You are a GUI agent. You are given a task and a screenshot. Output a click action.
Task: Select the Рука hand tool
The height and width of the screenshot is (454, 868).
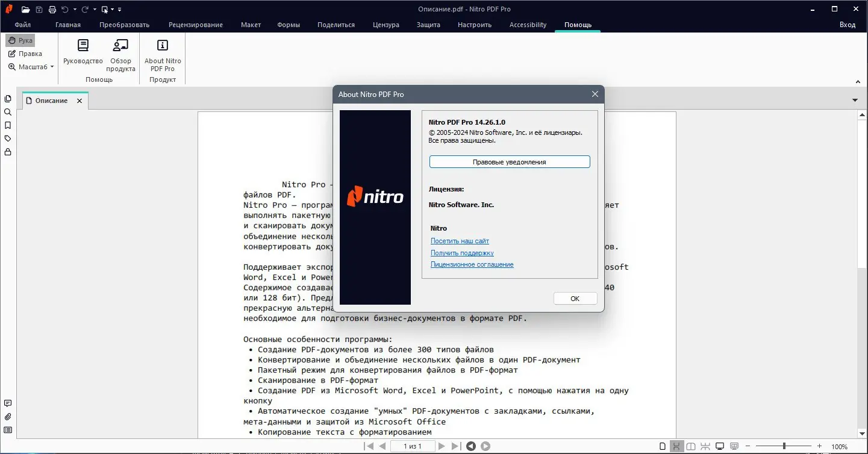coord(20,40)
